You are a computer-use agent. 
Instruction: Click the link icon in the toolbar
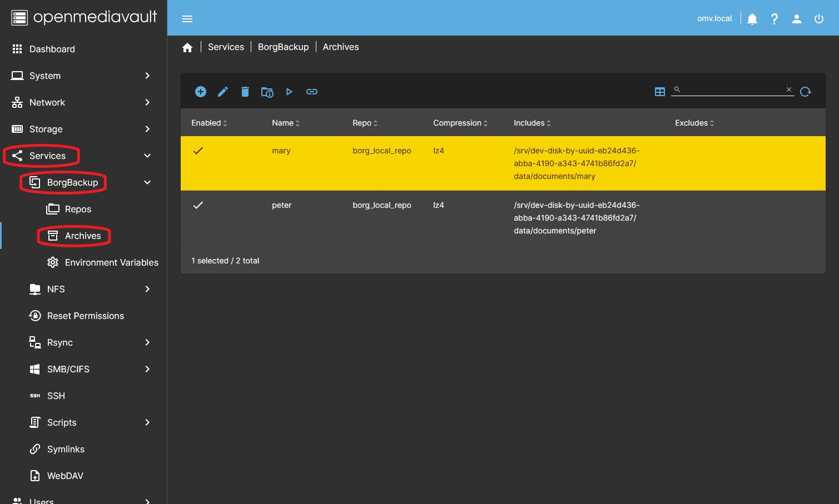point(312,92)
